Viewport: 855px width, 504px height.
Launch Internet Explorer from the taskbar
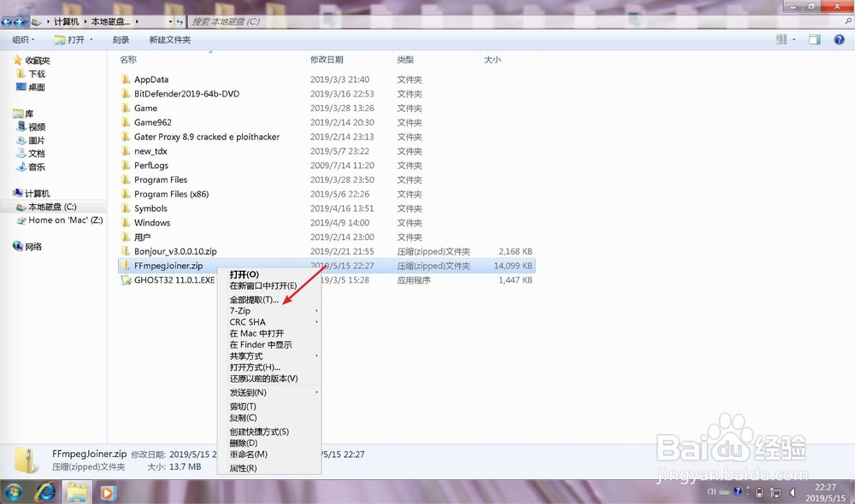[x=45, y=493]
